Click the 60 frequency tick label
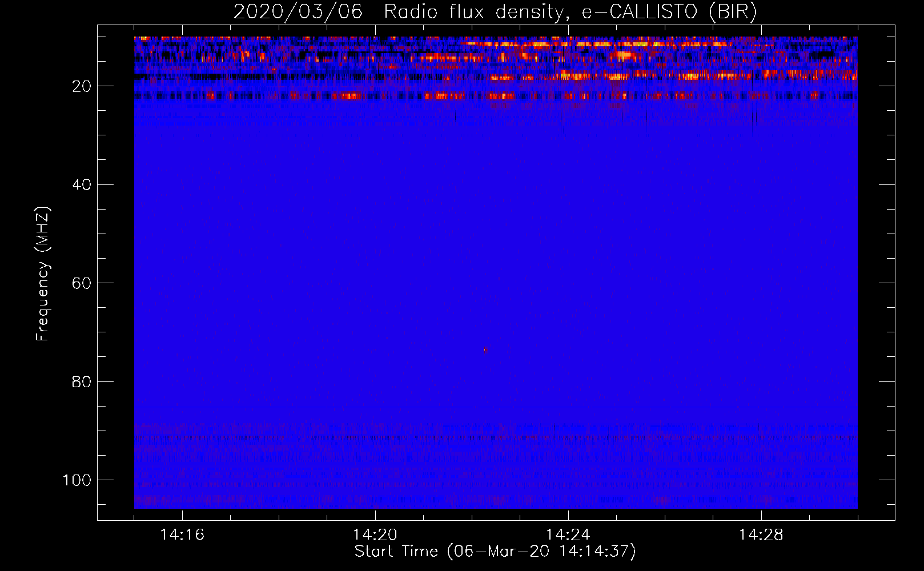924x571 pixels. (x=82, y=283)
